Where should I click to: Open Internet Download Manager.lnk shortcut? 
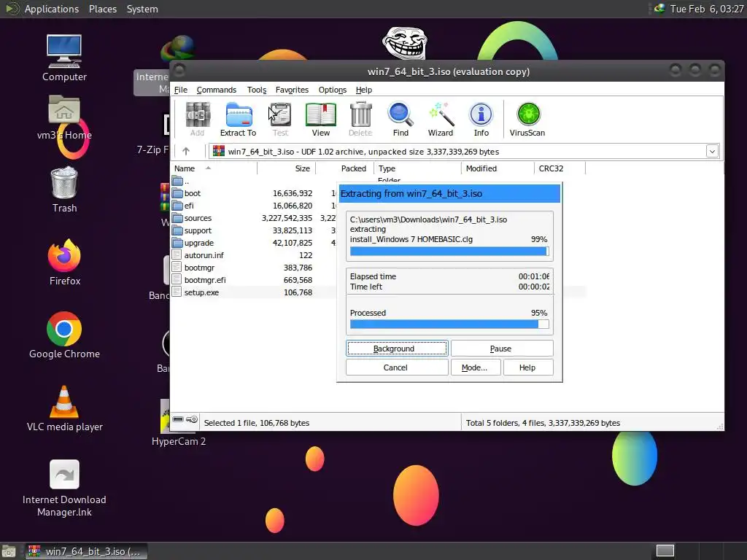(x=64, y=489)
